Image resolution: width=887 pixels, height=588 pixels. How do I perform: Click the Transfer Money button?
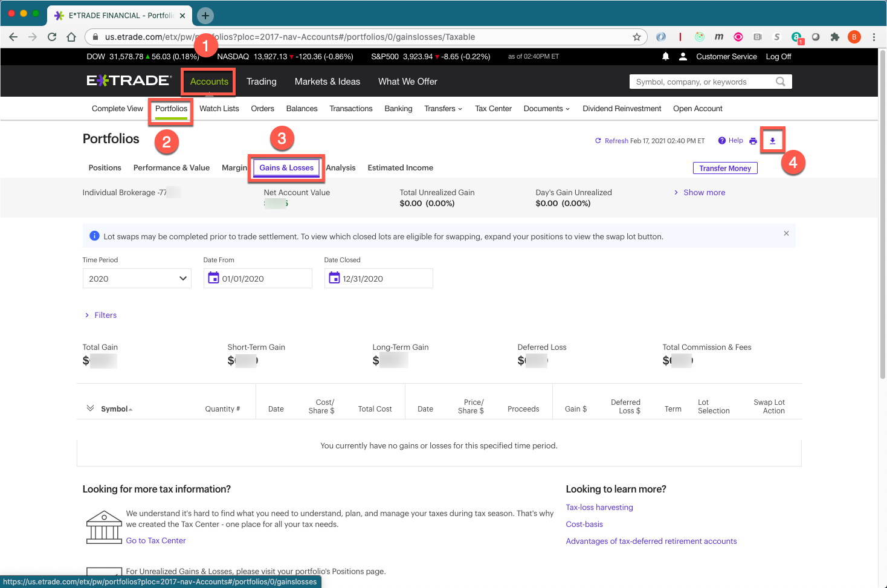coord(725,168)
